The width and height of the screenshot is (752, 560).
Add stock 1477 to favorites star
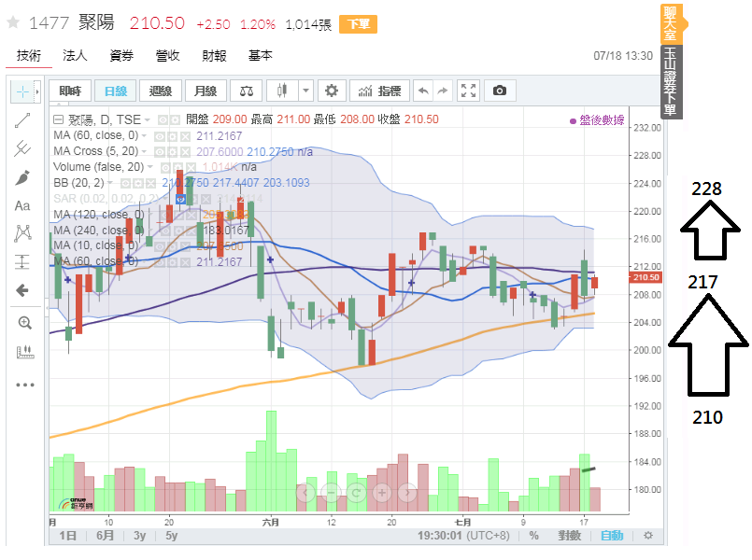13,22
